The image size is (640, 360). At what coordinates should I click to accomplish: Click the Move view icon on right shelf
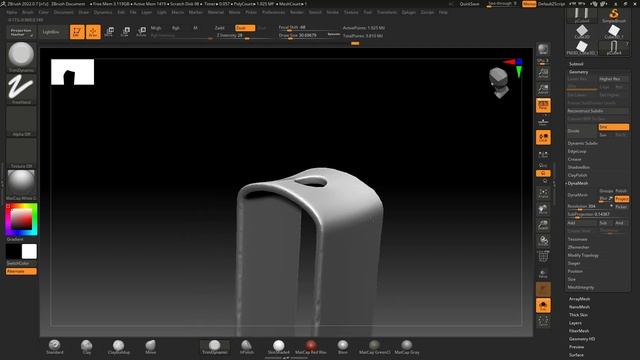(543, 209)
